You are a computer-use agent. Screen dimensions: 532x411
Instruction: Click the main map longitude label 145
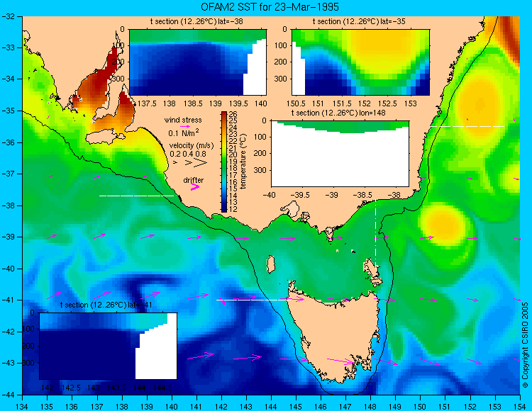pos(297,407)
